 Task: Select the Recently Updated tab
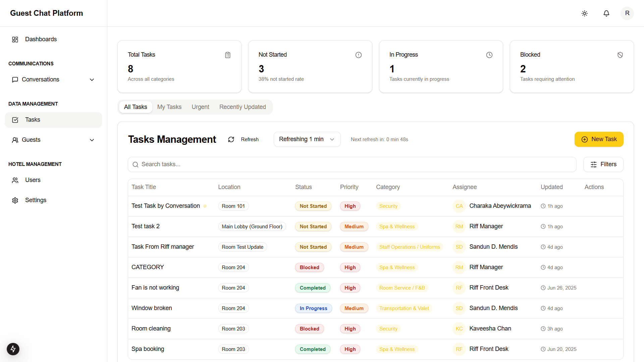click(243, 107)
